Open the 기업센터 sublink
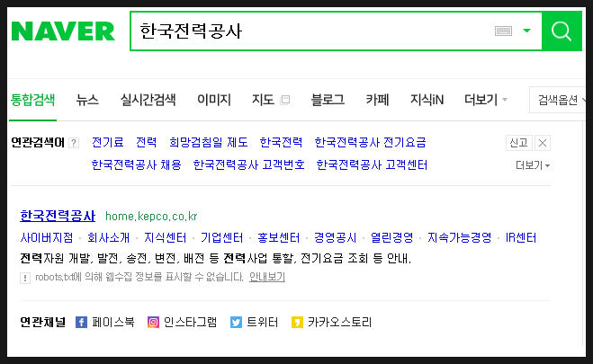 (221, 237)
